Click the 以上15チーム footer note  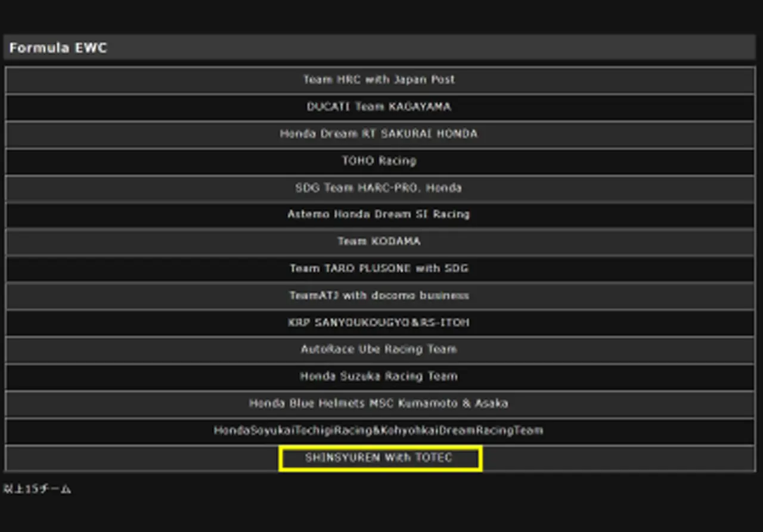(37, 489)
